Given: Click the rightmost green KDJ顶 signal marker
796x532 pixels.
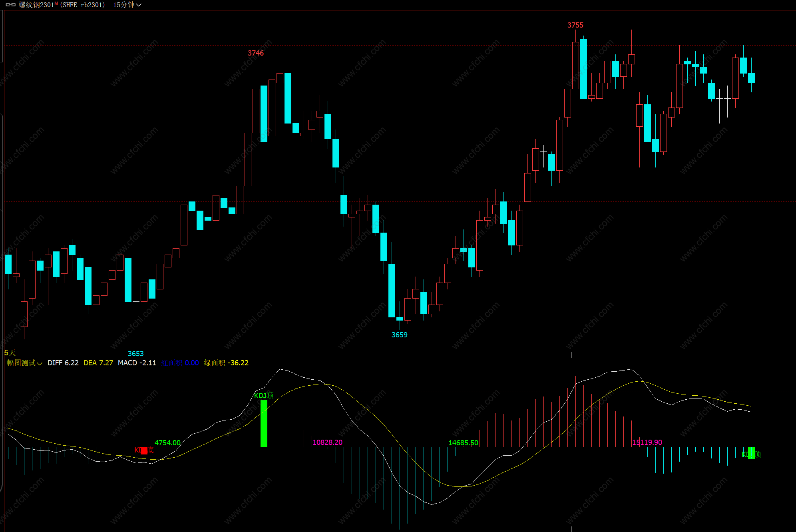Looking at the screenshot, I should (751, 453).
